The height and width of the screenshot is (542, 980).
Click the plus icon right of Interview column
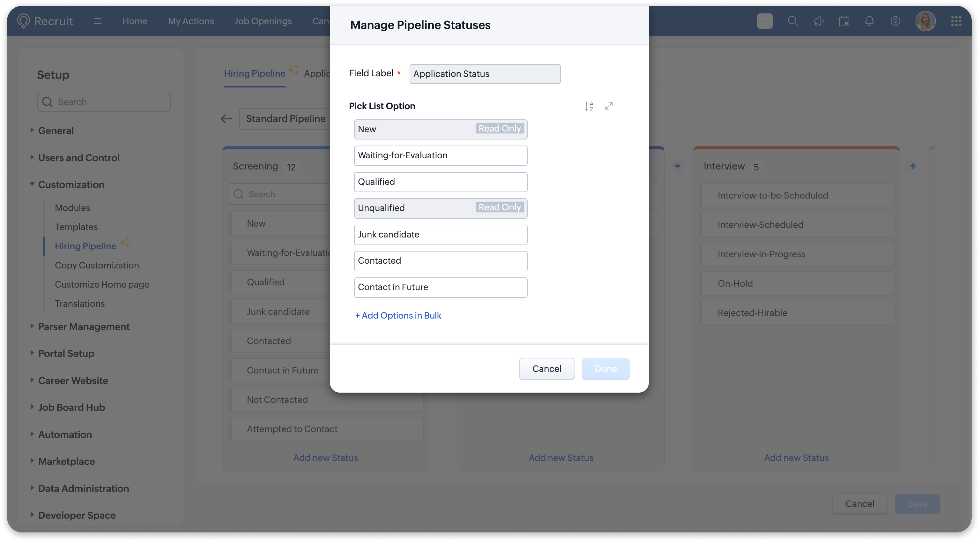pyautogui.click(x=913, y=166)
